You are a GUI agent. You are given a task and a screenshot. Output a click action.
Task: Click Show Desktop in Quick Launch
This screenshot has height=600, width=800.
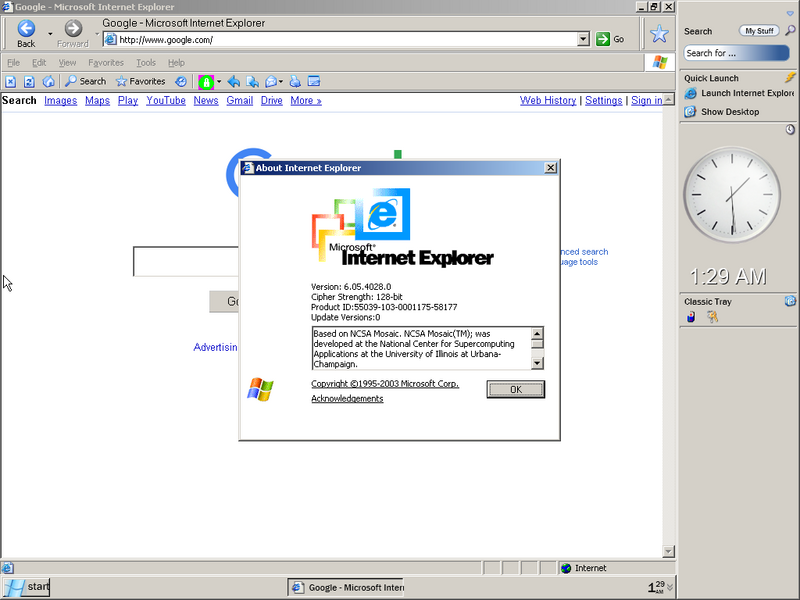tap(722, 112)
